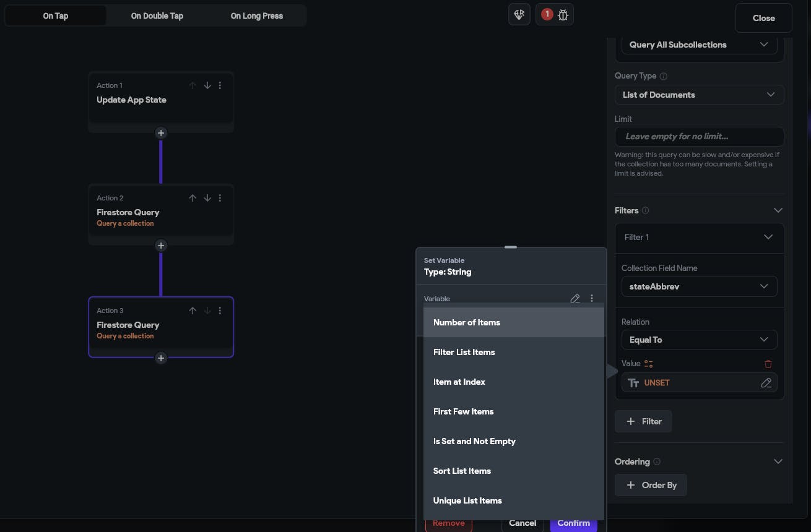Viewport: 811px width, 532px height.
Task: Choose Item at Index from the list
Action: [459, 382]
